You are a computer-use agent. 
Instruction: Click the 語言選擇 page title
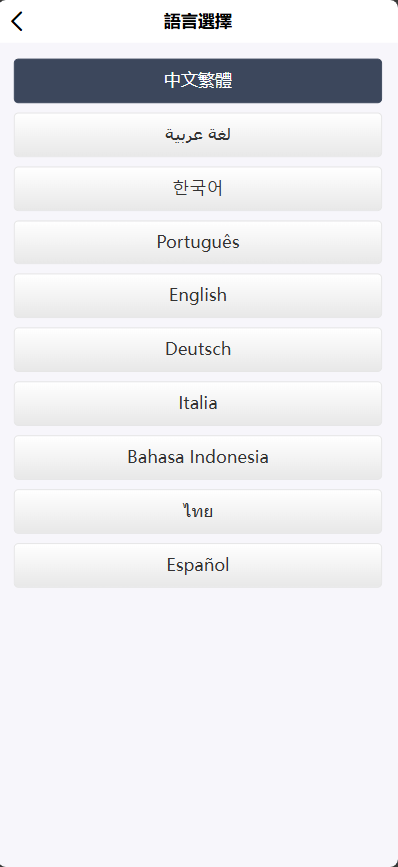(x=198, y=22)
